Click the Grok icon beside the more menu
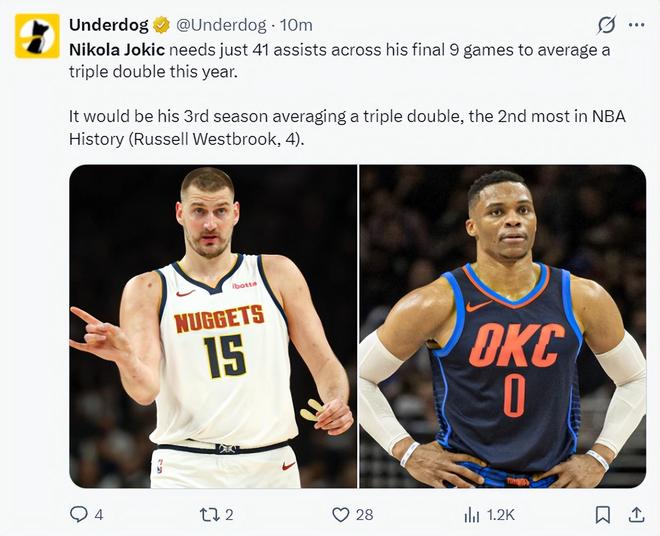 tap(605, 25)
